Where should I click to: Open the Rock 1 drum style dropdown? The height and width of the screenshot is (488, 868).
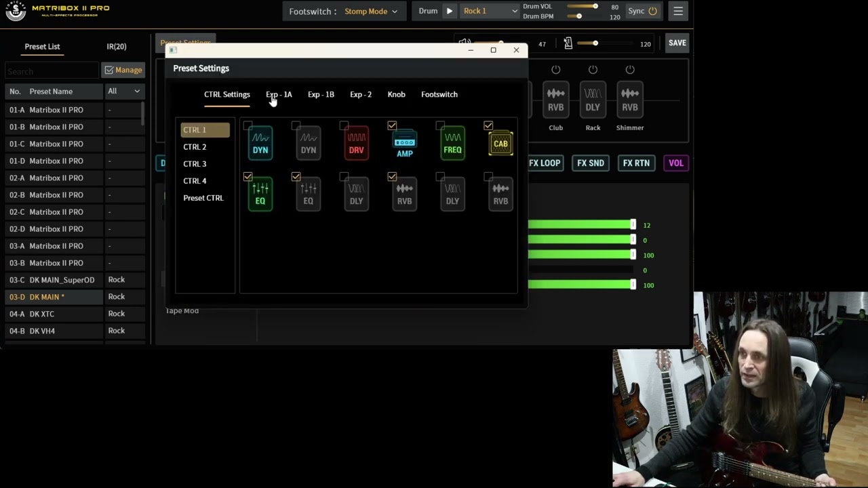click(490, 11)
